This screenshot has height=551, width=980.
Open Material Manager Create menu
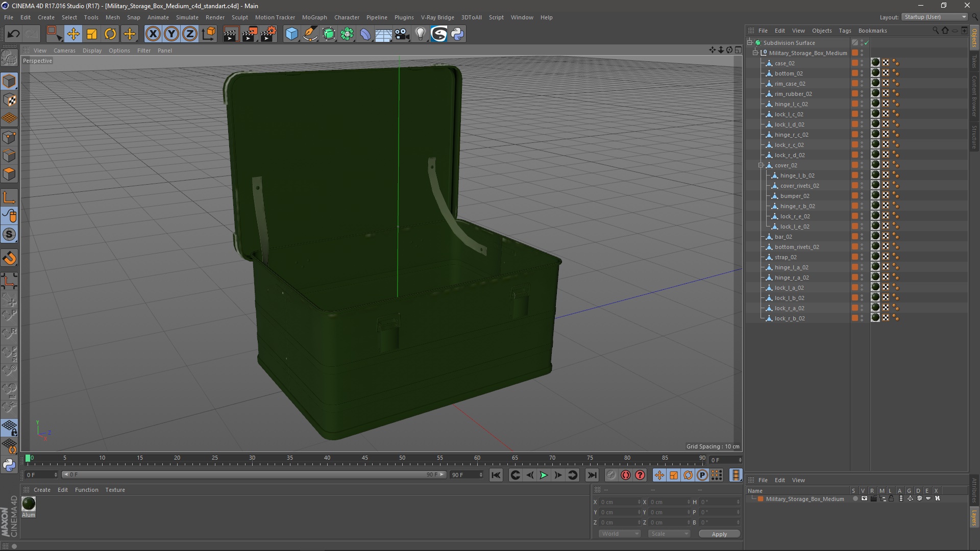click(42, 490)
